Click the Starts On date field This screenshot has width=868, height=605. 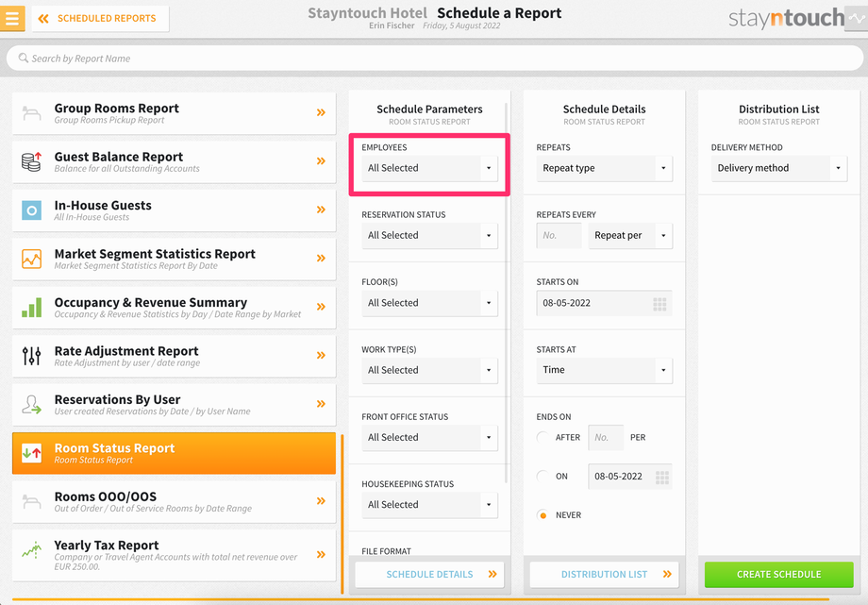click(605, 303)
